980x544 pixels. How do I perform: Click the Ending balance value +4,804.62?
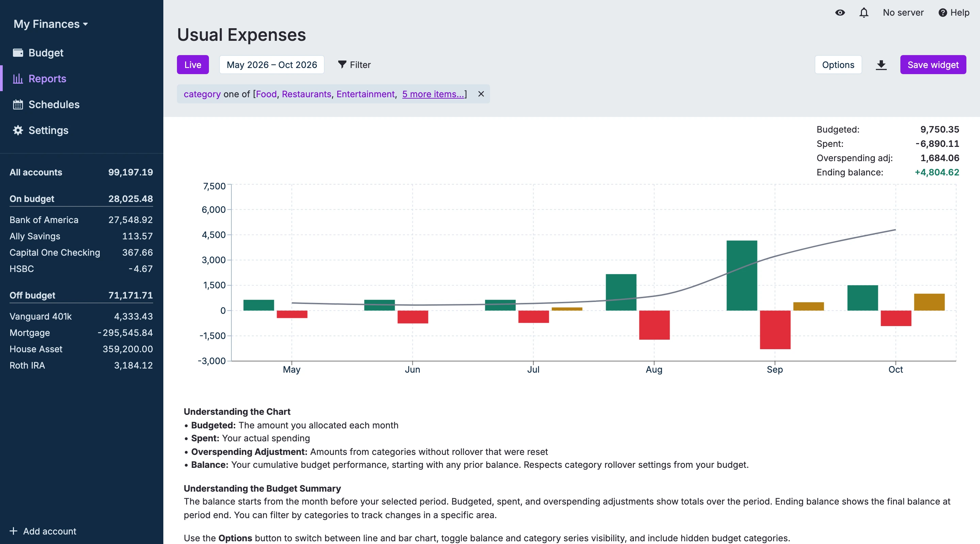coord(937,172)
